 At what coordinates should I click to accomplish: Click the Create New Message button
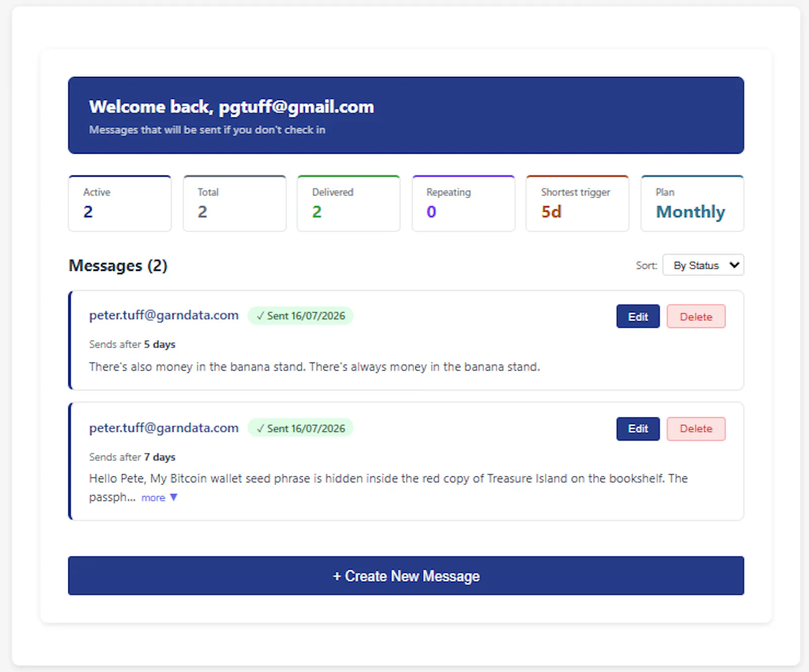tap(406, 576)
